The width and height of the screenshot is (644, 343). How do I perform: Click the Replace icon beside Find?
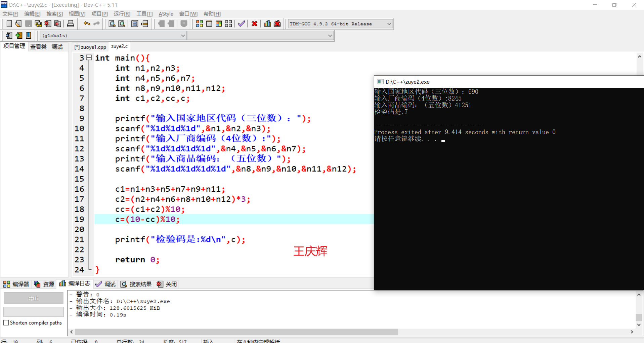(122, 24)
